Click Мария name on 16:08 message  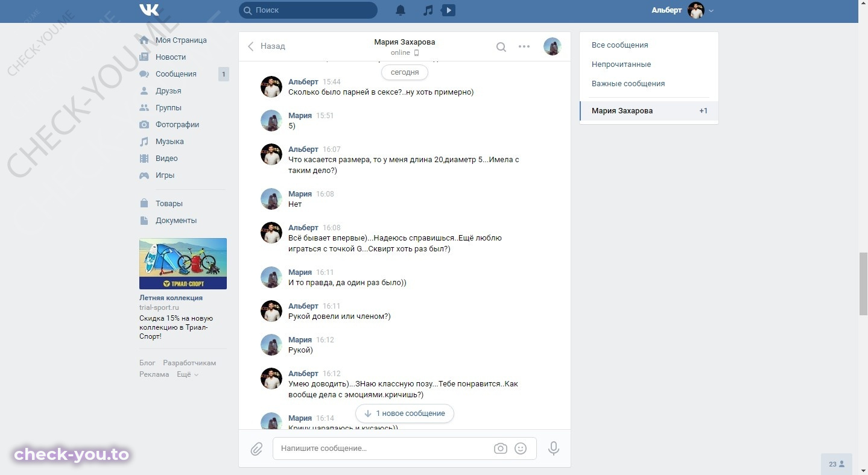click(x=300, y=194)
